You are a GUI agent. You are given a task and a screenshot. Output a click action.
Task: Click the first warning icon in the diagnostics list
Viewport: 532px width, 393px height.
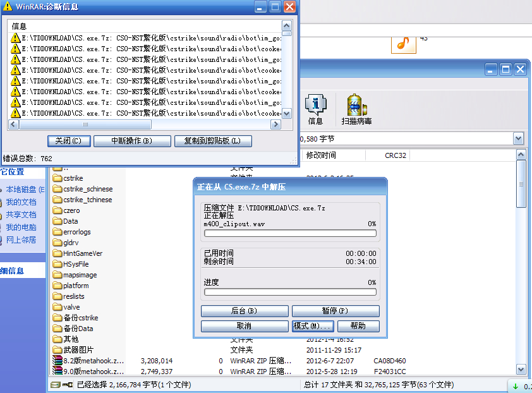pos(16,38)
